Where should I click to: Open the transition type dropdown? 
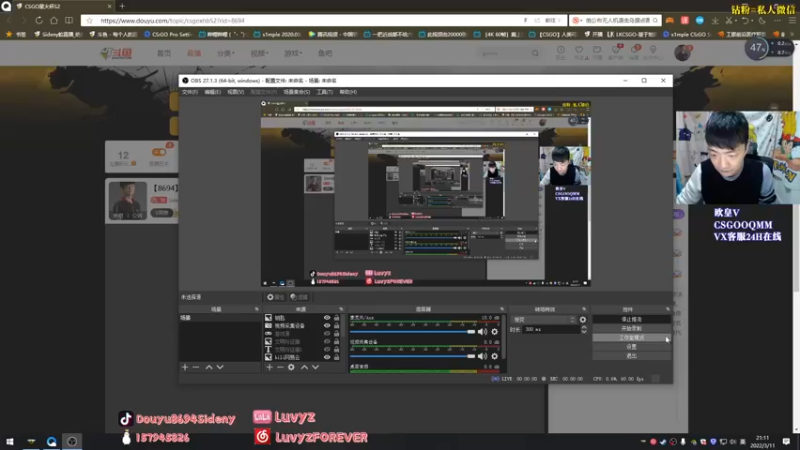pos(543,319)
